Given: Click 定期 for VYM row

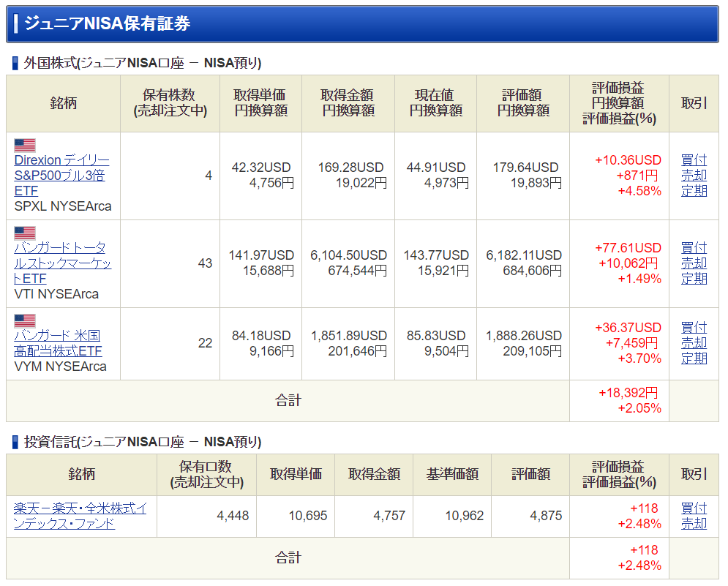Looking at the screenshot, I should click(694, 358).
